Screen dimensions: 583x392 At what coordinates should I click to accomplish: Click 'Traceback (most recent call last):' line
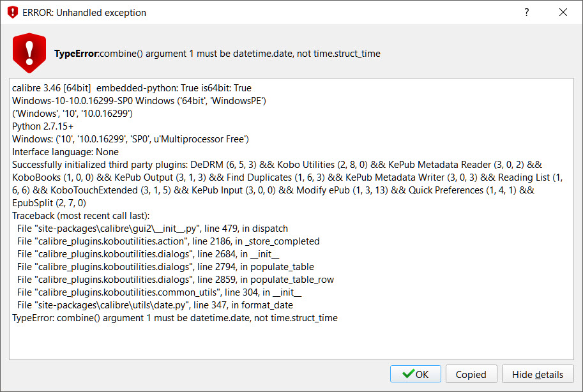(80, 216)
